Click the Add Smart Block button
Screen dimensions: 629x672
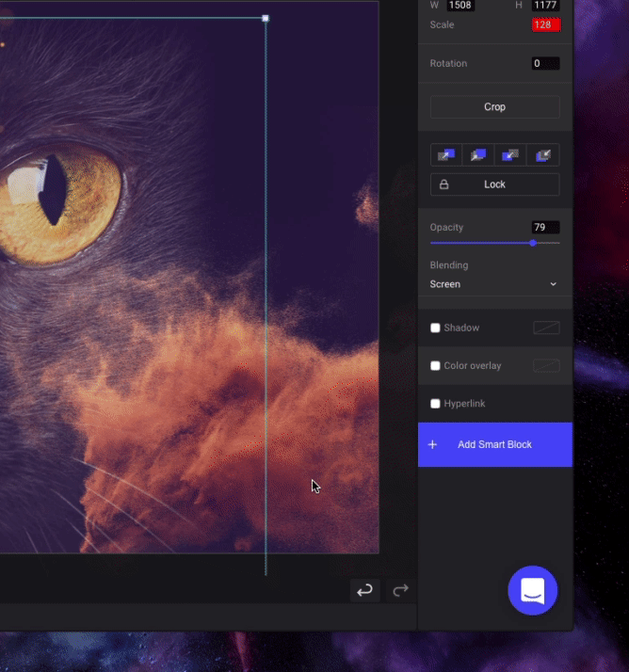click(494, 444)
